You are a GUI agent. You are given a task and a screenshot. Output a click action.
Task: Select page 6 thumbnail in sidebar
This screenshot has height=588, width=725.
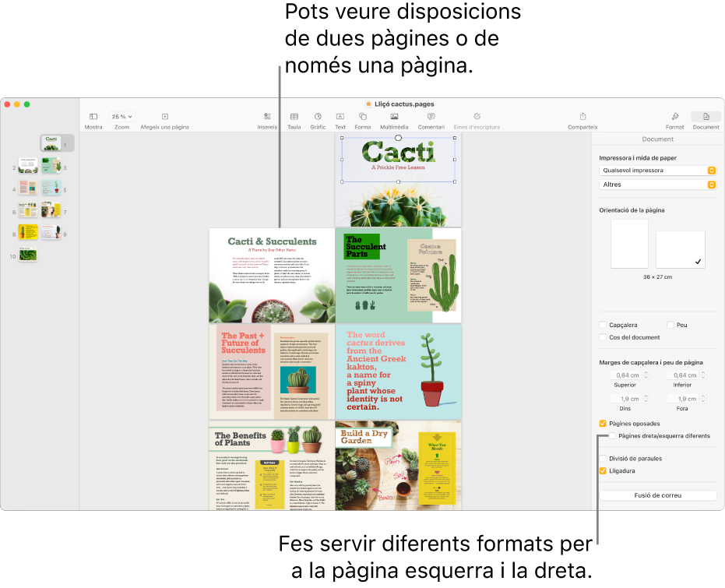coord(28,209)
